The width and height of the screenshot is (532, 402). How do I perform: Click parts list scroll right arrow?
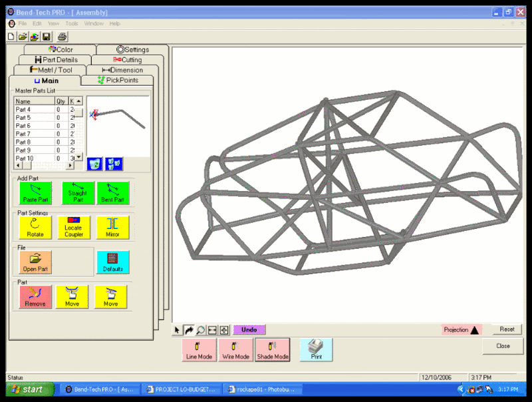[70, 165]
